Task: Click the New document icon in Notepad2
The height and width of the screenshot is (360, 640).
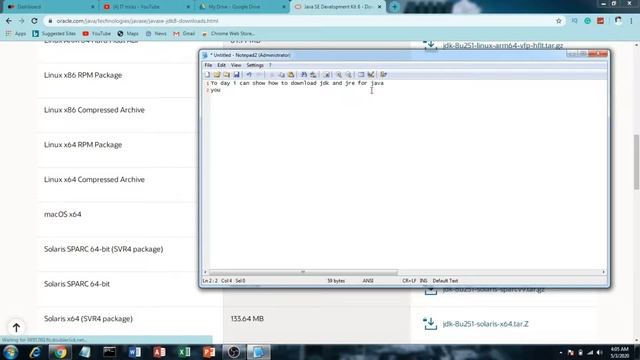Action: [x=207, y=75]
